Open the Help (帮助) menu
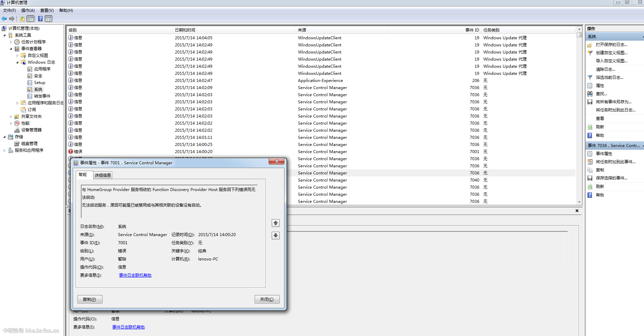The image size is (644, 336). [x=66, y=10]
